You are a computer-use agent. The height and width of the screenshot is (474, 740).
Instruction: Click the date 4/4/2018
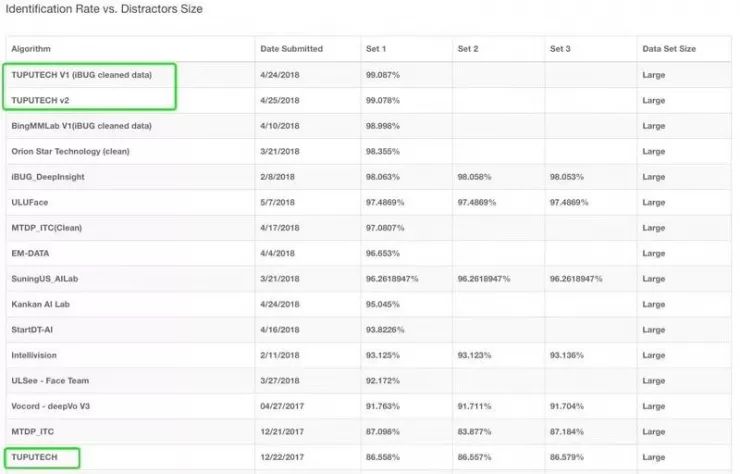pyautogui.click(x=278, y=253)
